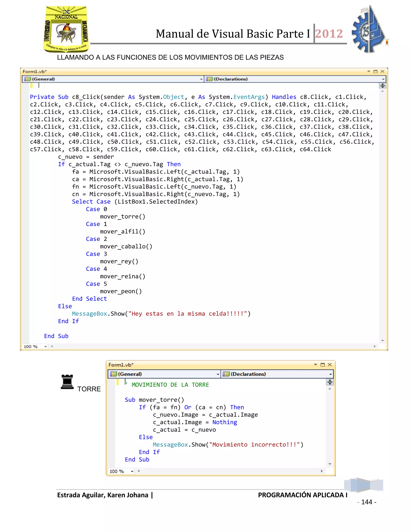Click the 'Select Case (ListBox1.SelectedIndex)' line
This screenshot has height=532, width=411.
[x=135, y=202]
